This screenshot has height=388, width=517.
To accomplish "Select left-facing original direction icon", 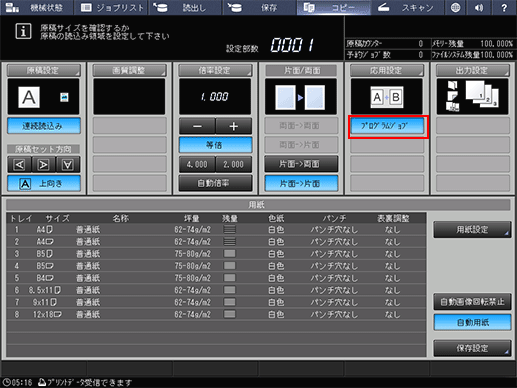I will point(19,164).
